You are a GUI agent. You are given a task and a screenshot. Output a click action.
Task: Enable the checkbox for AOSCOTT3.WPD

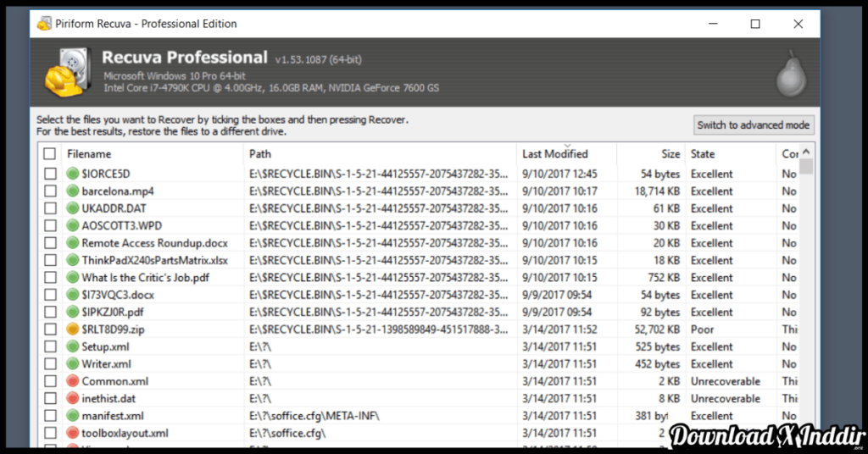click(x=50, y=226)
